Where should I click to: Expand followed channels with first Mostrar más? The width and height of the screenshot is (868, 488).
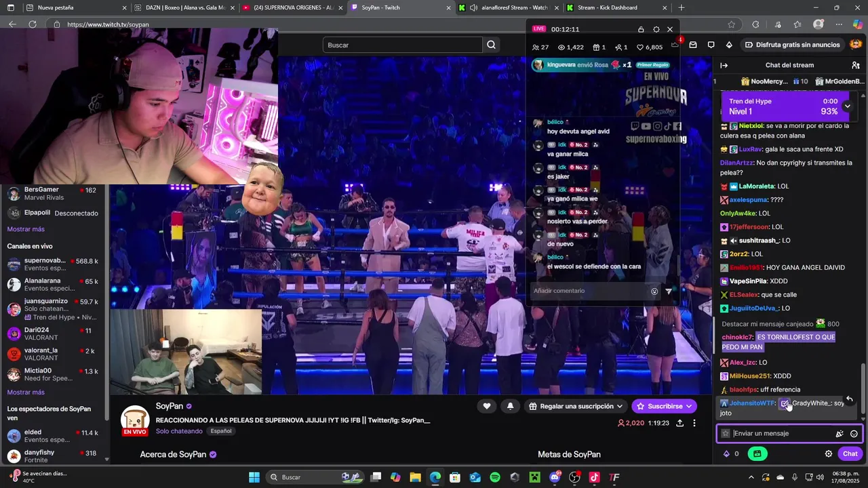(26, 229)
